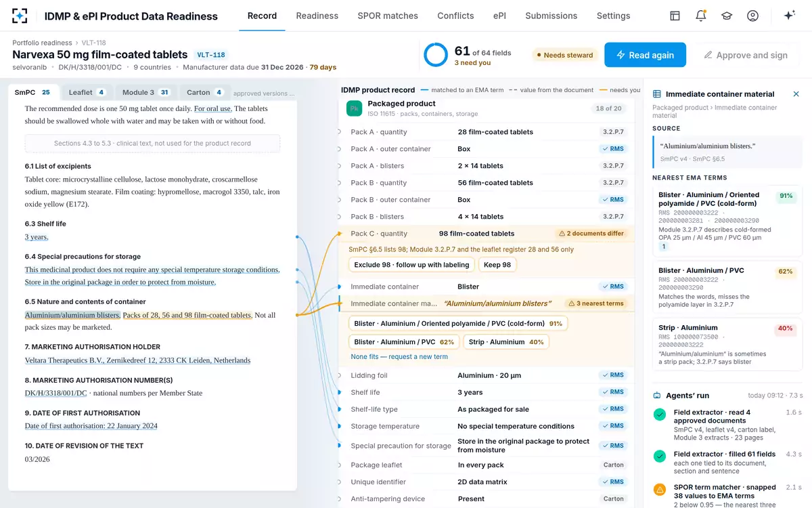
Task: Open the learning graduation cap icon
Action: coord(727,16)
